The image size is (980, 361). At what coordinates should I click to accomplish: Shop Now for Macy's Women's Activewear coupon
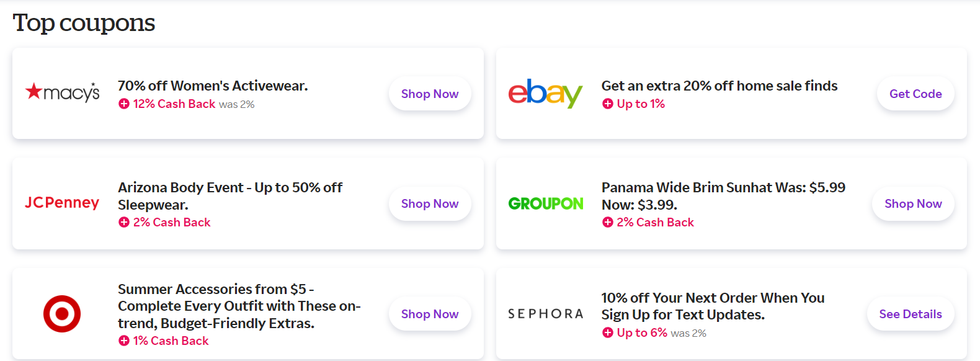click(x=430, y=94)
